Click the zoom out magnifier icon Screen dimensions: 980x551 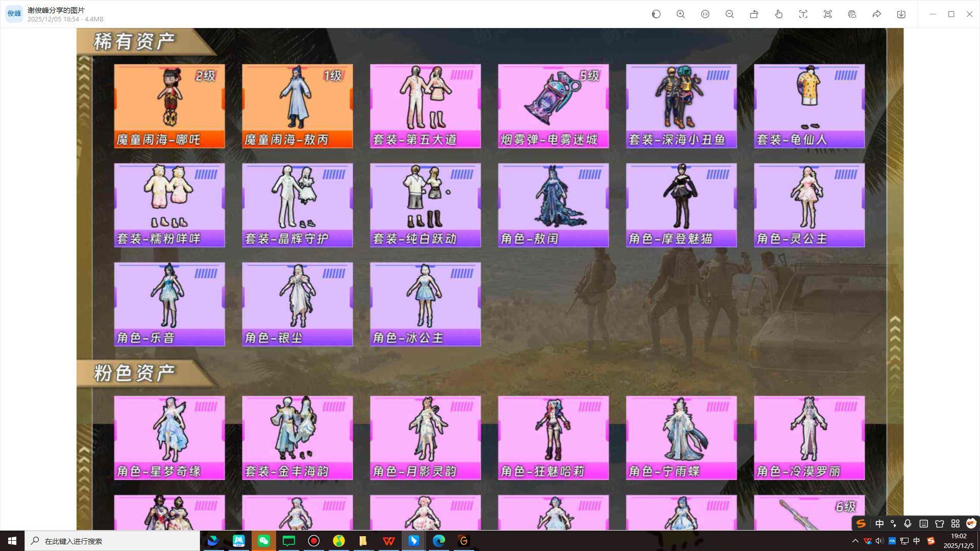(729, 14)
